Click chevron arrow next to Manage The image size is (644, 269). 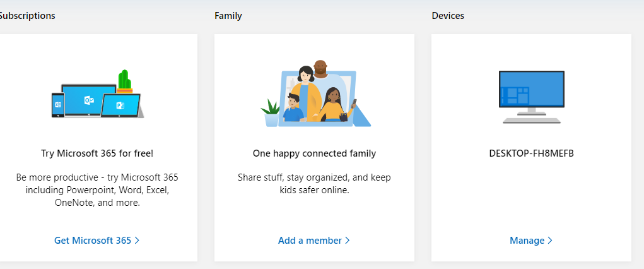pos(550,240)
